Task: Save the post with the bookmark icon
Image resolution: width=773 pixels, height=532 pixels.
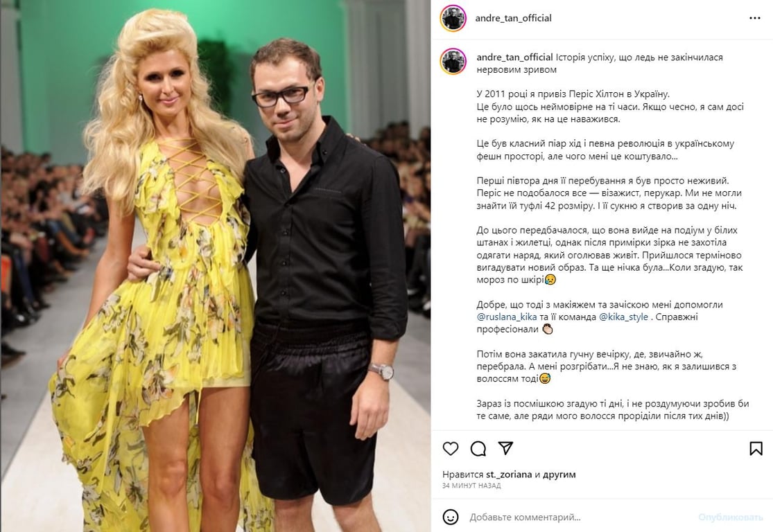Action: pos(755,448)
